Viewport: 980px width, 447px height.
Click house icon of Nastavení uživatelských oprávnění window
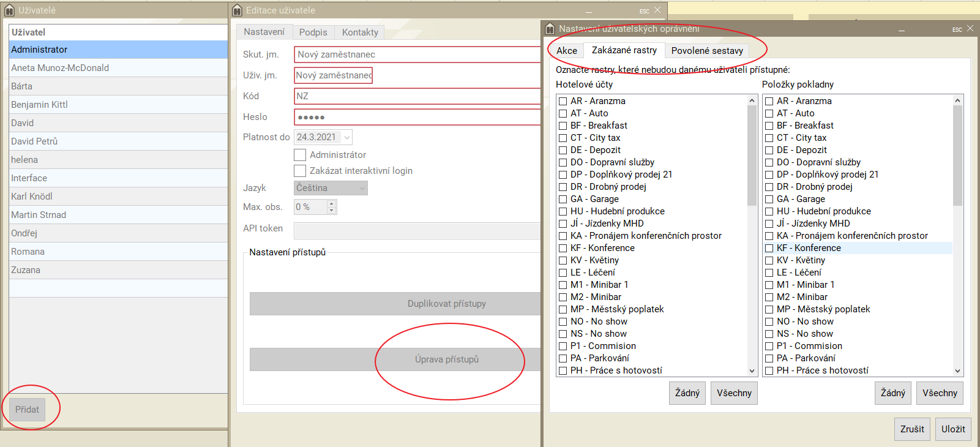[550, 29]
